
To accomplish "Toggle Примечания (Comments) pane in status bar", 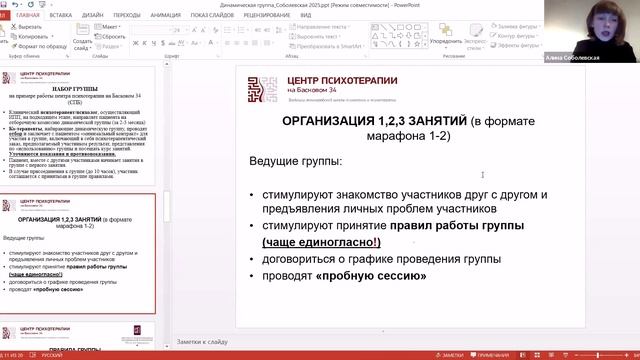I will pyautogui.click(x=490, y=355).
